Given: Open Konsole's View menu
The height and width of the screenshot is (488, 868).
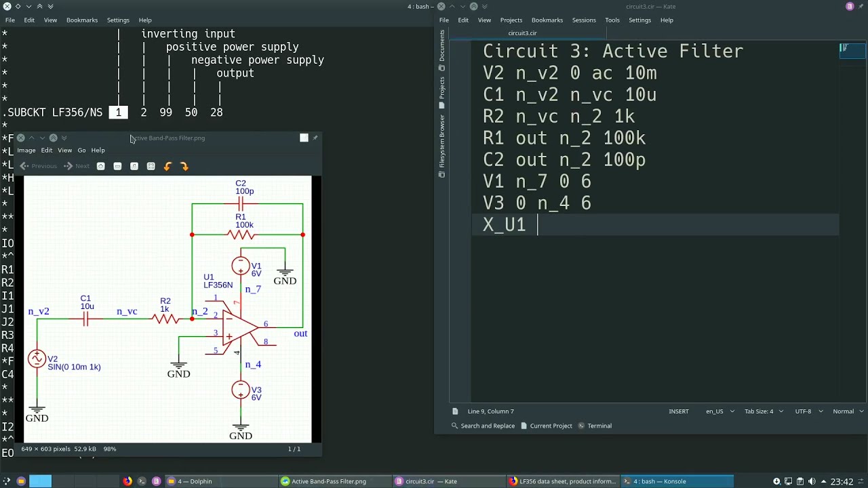Looking at the screenshot, I should (x=50, y=20).
